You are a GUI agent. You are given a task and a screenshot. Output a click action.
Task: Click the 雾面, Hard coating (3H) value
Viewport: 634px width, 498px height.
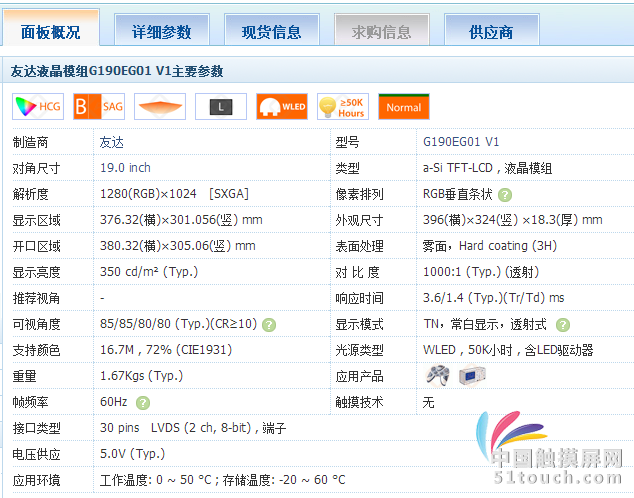click(x=490, y=246)
